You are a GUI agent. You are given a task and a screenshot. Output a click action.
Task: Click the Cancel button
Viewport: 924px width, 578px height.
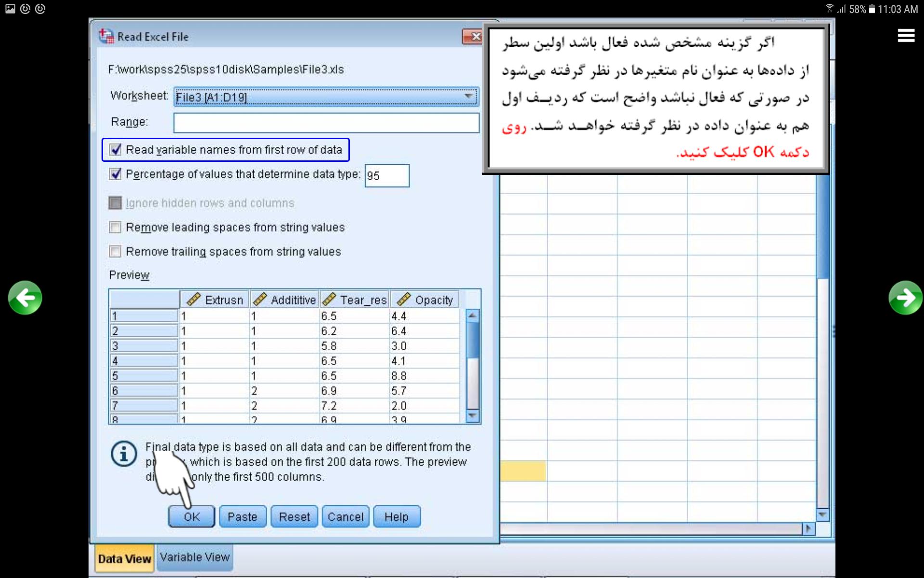point(346,516)
